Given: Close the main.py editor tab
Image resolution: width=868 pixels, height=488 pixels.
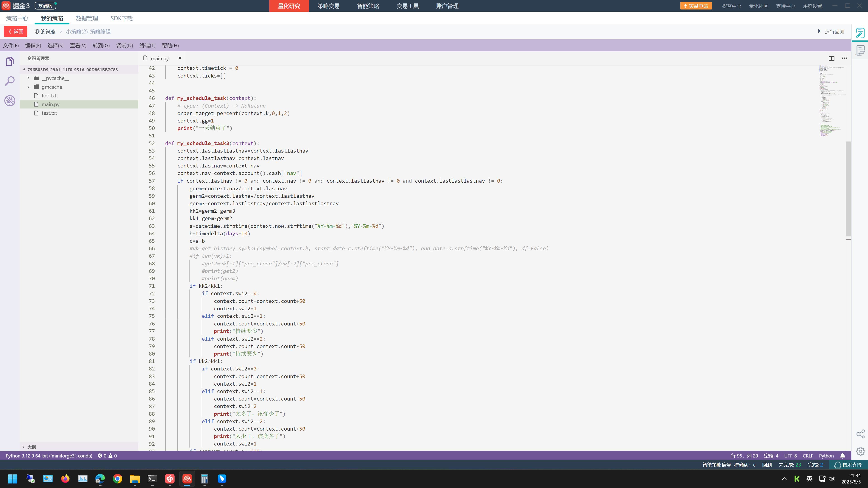Looking at the screenshot, I should coord(180,58).
